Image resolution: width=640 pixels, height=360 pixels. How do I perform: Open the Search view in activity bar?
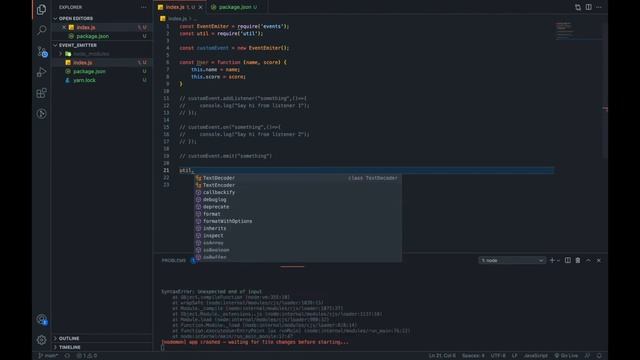(x=41, y=30)
